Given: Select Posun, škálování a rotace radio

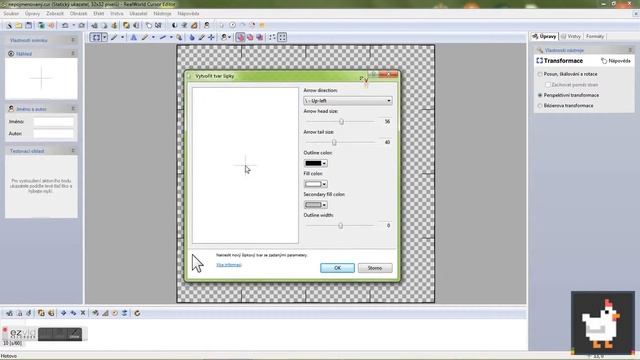Looking at the screenshot, I should [540, 74].
